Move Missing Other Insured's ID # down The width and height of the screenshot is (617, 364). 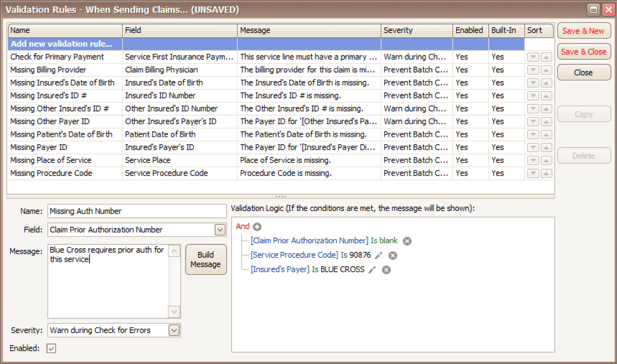pos(533,109)
